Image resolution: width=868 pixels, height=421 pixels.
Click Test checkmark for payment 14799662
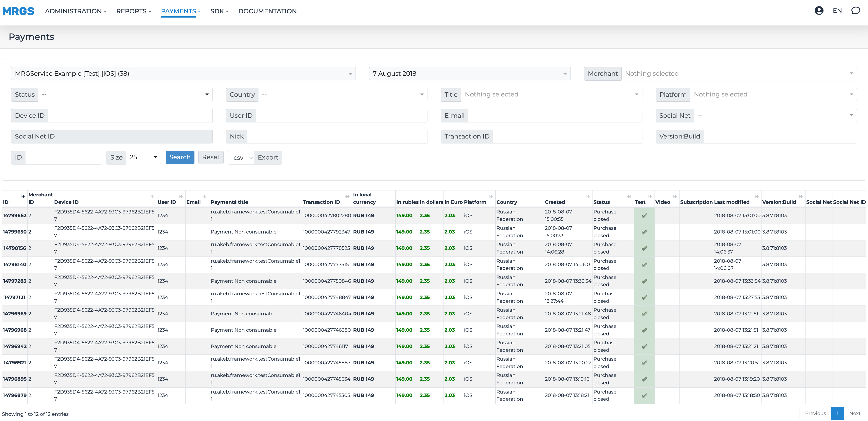point(644,215)
